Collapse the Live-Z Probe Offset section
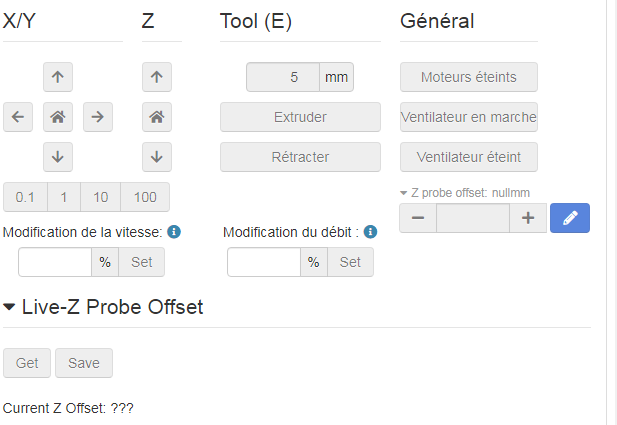This screenshot has height=425, width=617. click(11, 307)
